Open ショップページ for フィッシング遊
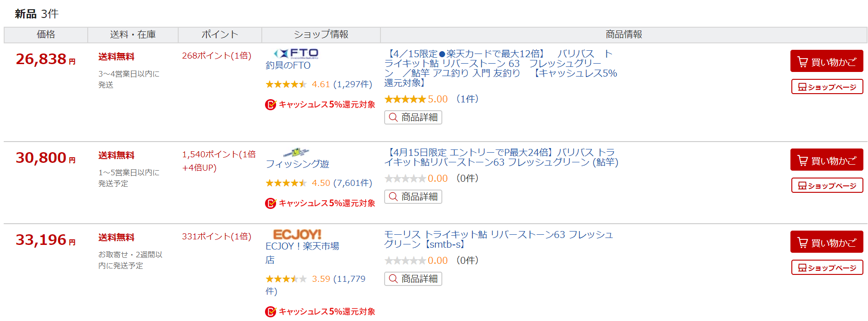868x321 pixels. pos(827,185)
